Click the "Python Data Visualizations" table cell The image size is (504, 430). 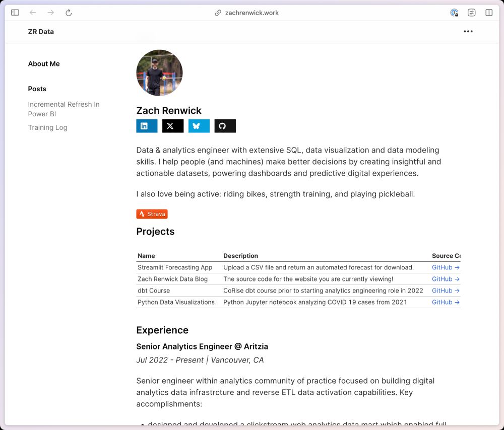tap(176, 302)
